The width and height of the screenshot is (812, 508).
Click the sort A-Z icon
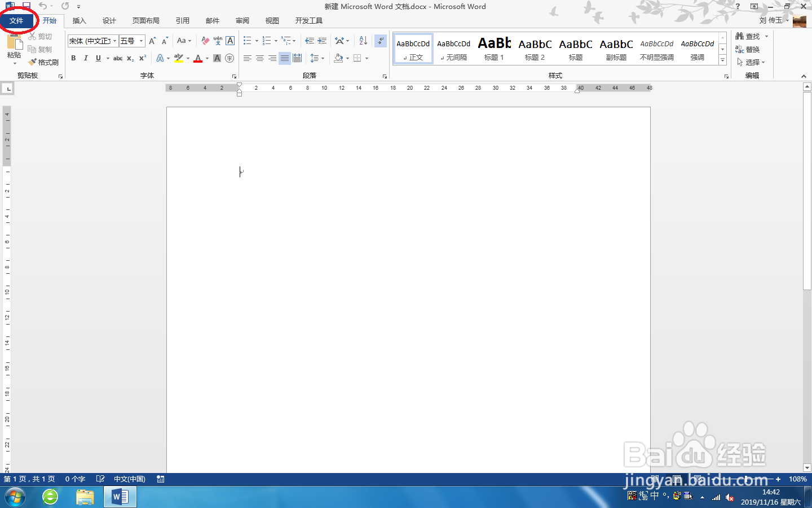tap(363, 41)
